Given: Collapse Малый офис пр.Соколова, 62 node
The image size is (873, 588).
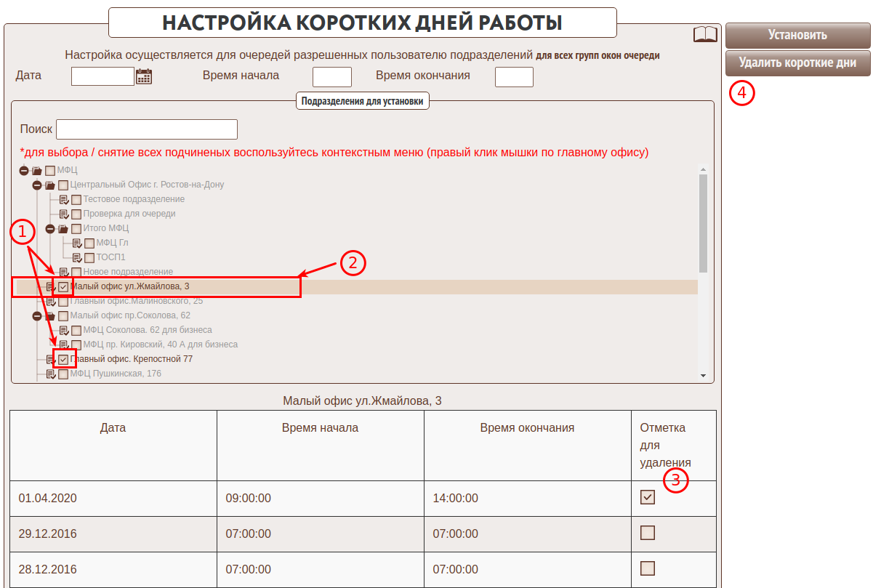Looking at the screenshot, I should [x=37, y=315].
